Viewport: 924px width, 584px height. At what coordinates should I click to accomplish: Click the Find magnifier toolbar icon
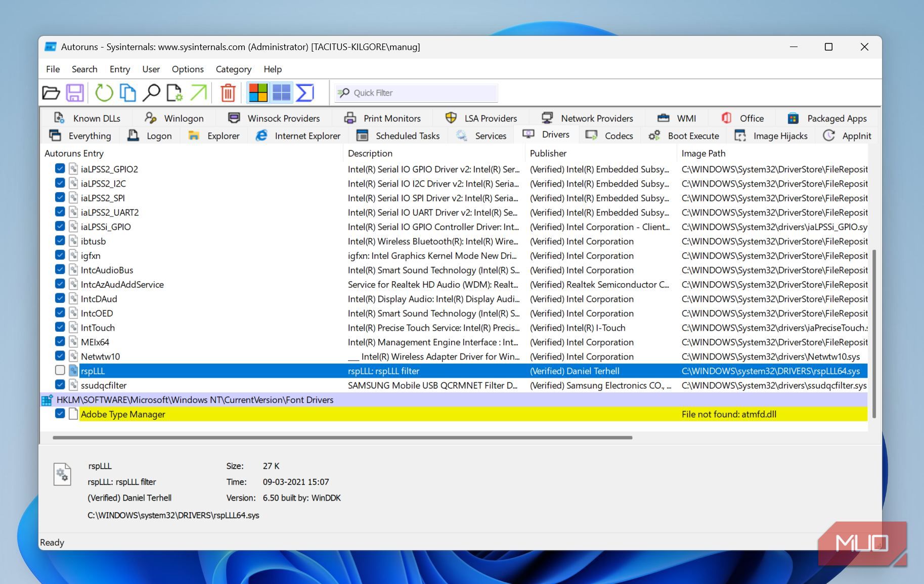(x=151, y=93)
